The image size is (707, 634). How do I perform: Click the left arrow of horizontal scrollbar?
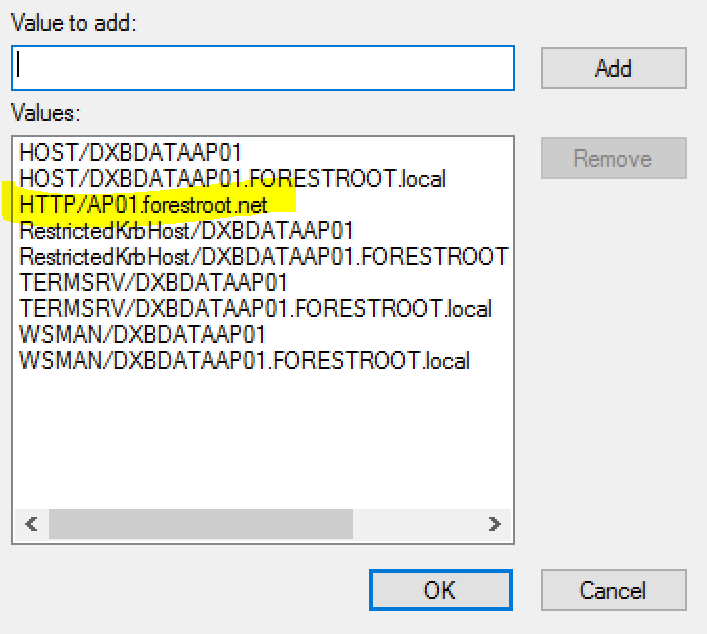[32, 524]
